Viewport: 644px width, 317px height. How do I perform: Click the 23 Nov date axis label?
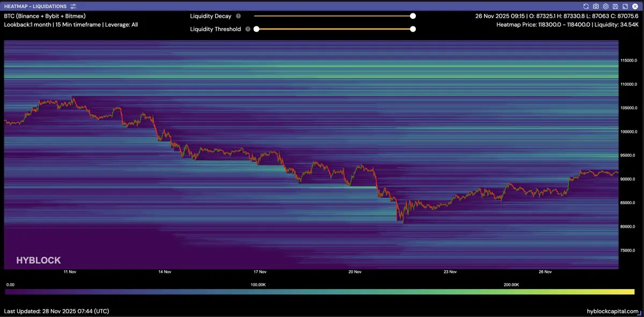[x=450, y=272]
